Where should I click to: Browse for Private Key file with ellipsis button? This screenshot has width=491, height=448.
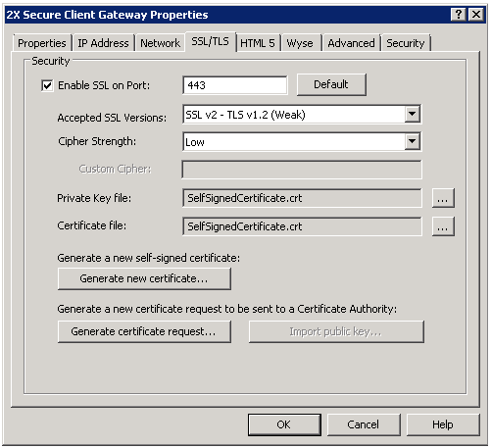(x=443, y=198)
